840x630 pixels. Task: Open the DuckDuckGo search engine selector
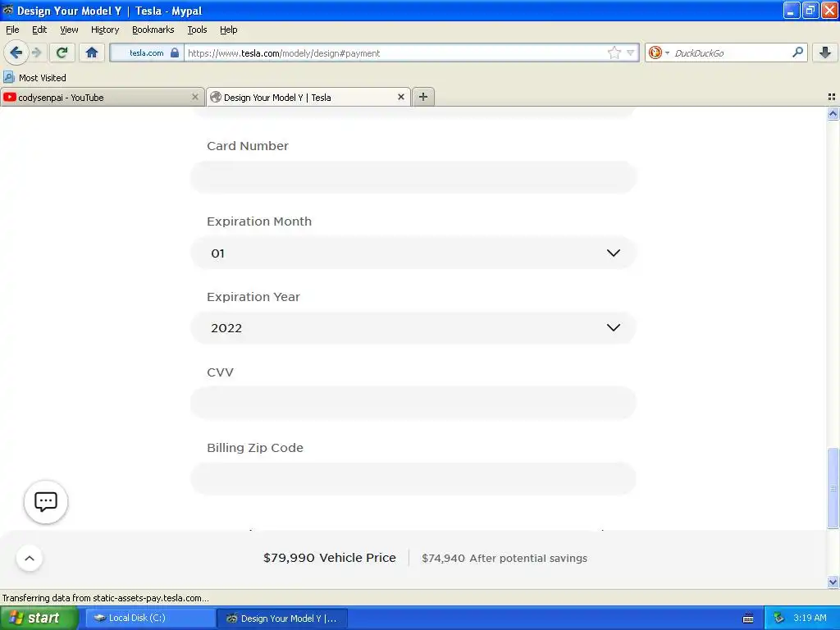659,52
